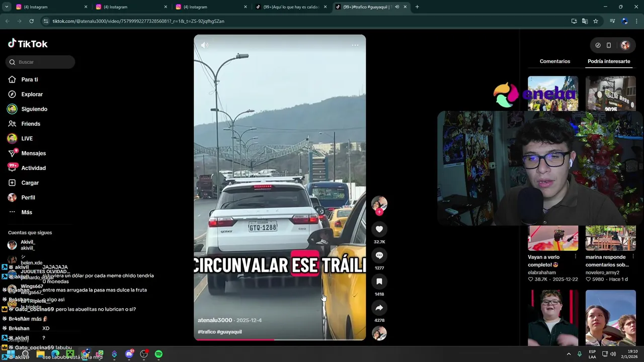Open the media control icon in Chrome
Screen dimensions: 644x362
pyautogui.click(x=612, y=21)
